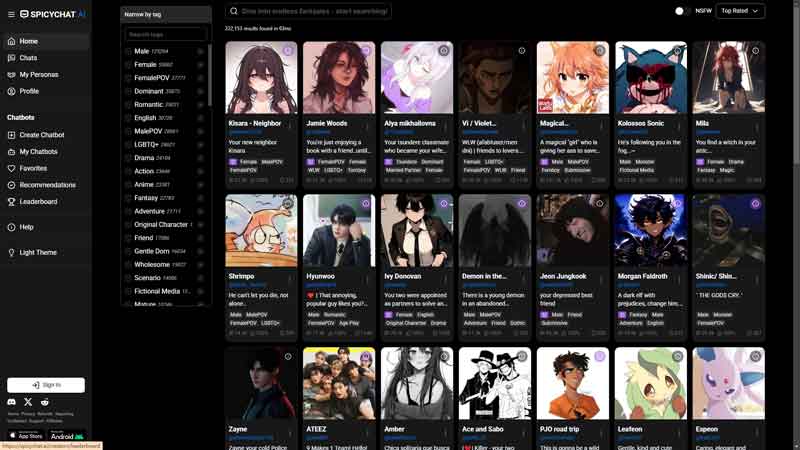This screenshot has height=450, width=800.
Task: Click info badge on PJO road trip card image
Action: pyautogui.click(x=599, y=357)
